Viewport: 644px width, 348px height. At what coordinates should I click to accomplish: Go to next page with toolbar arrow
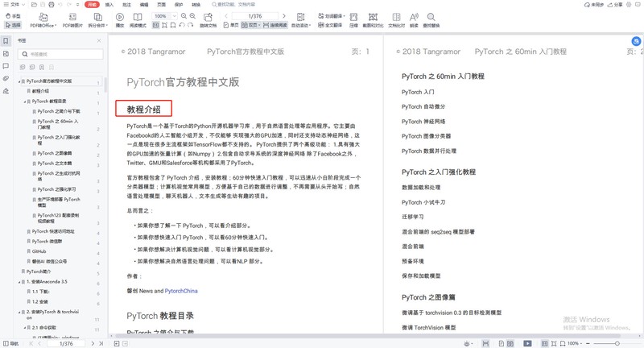tap(284, 16)
